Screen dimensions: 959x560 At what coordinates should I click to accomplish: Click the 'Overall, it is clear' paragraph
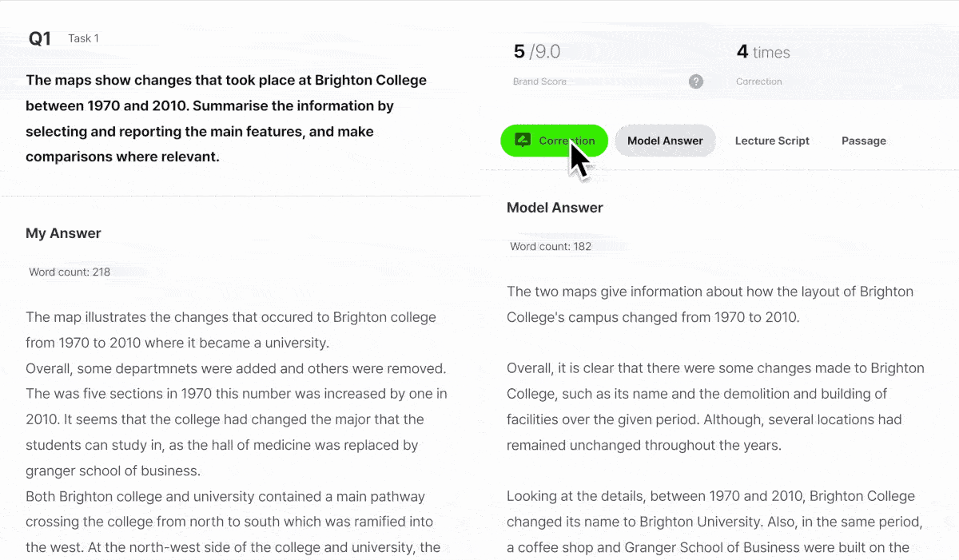pyautogui.click(x=715, y=407)
